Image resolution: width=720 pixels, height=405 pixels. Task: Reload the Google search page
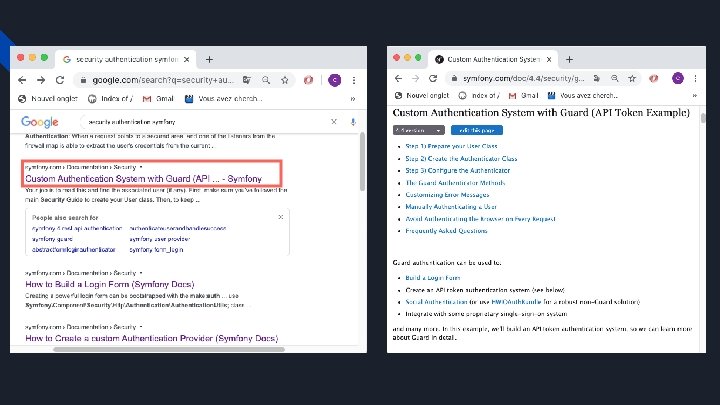click(60, 80)
